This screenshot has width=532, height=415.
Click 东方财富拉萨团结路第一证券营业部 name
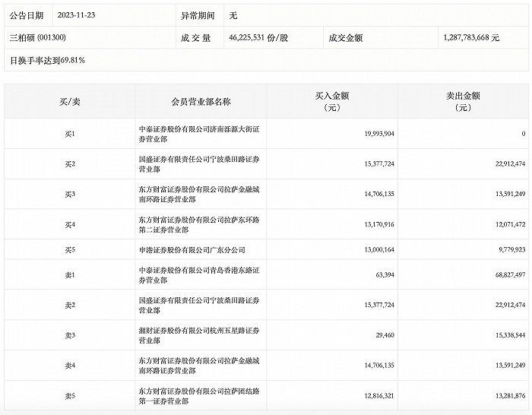pos(199,396)
